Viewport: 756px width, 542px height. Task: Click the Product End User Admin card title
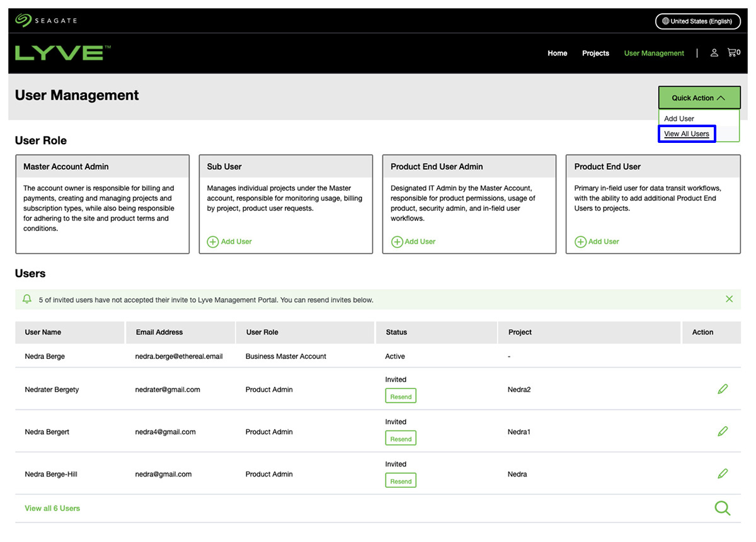pyautogui.click(x=437, y=167)
